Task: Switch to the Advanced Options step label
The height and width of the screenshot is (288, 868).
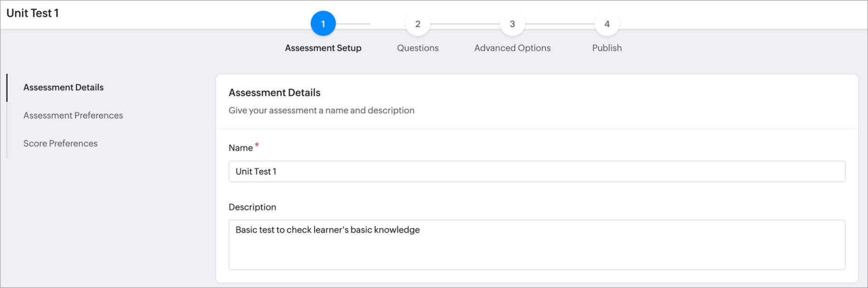Action: pyautogui.click(x=512, y=48)
